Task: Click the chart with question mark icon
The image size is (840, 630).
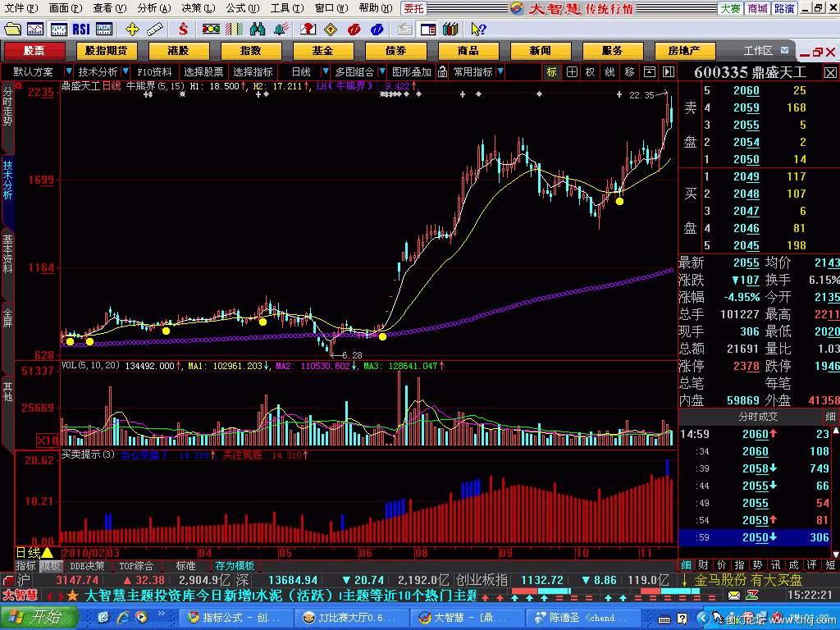Action: [x=308, y=29]
